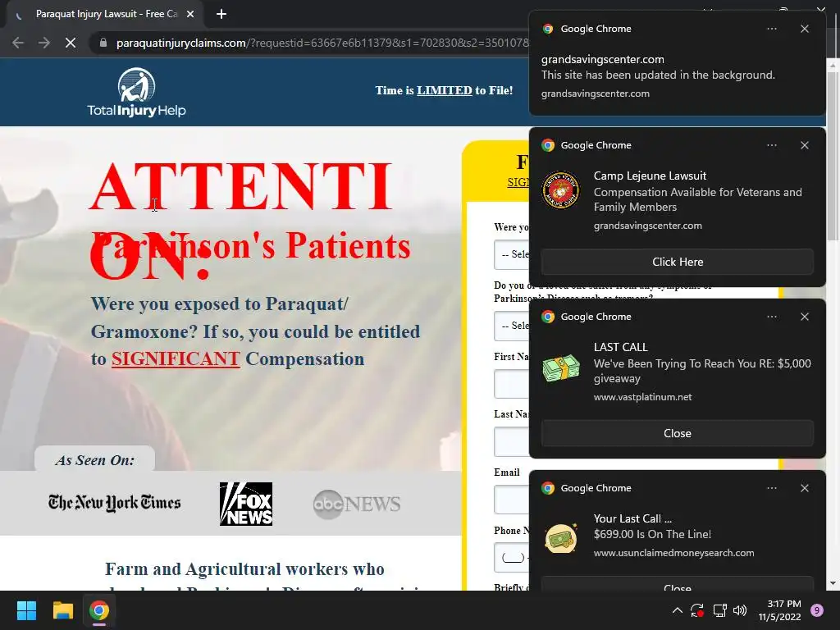
Task: Click the sync status tray icon
Action: [697, 610]
